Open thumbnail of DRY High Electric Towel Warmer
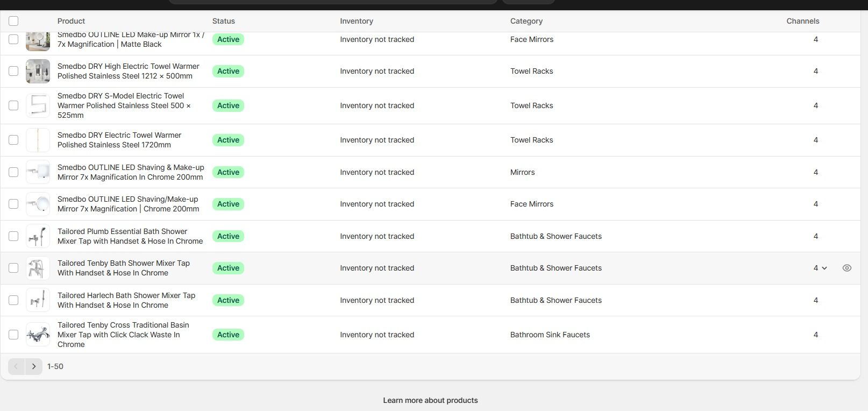The image size is (868, 411). coord(38,71)
